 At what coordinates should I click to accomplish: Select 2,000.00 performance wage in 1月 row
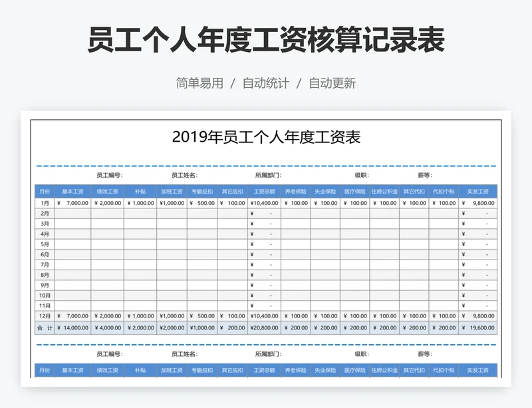(108, 203)
